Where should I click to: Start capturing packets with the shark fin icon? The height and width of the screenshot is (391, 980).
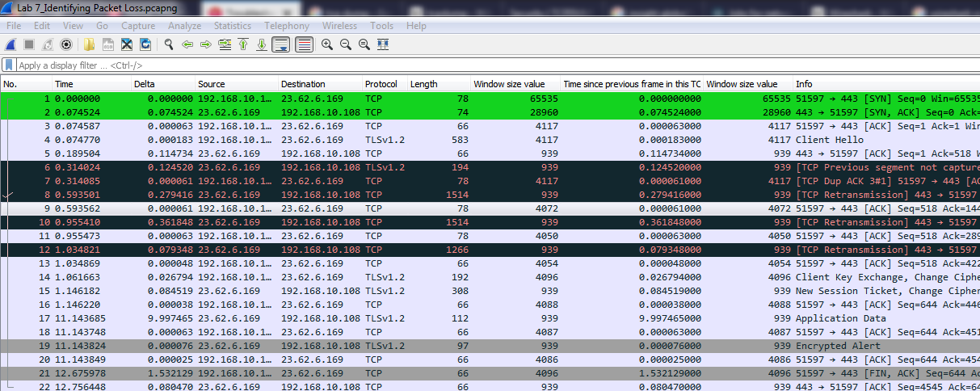point(11,44)
